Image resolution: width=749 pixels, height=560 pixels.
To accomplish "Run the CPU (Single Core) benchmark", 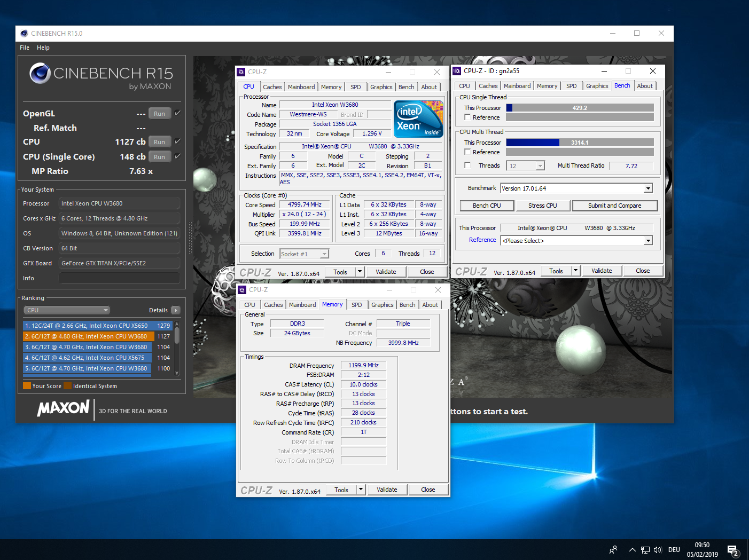I will point(160,156).
